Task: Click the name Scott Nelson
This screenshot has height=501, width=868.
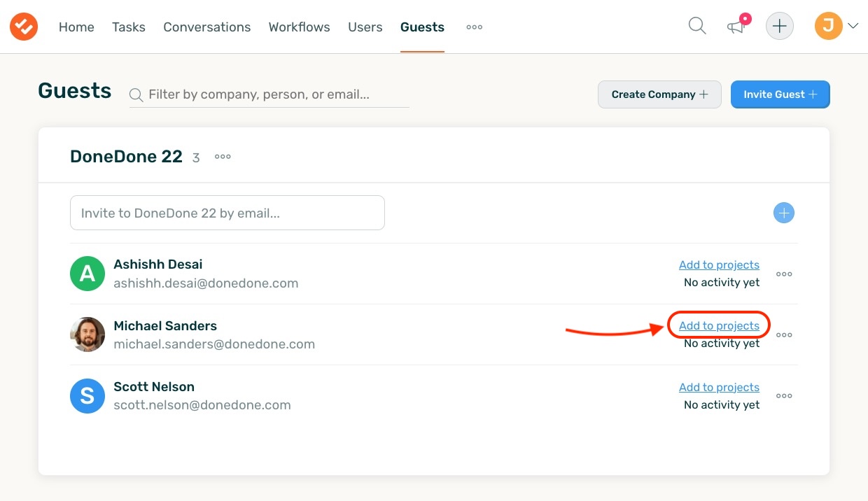Action: [154, 387]
